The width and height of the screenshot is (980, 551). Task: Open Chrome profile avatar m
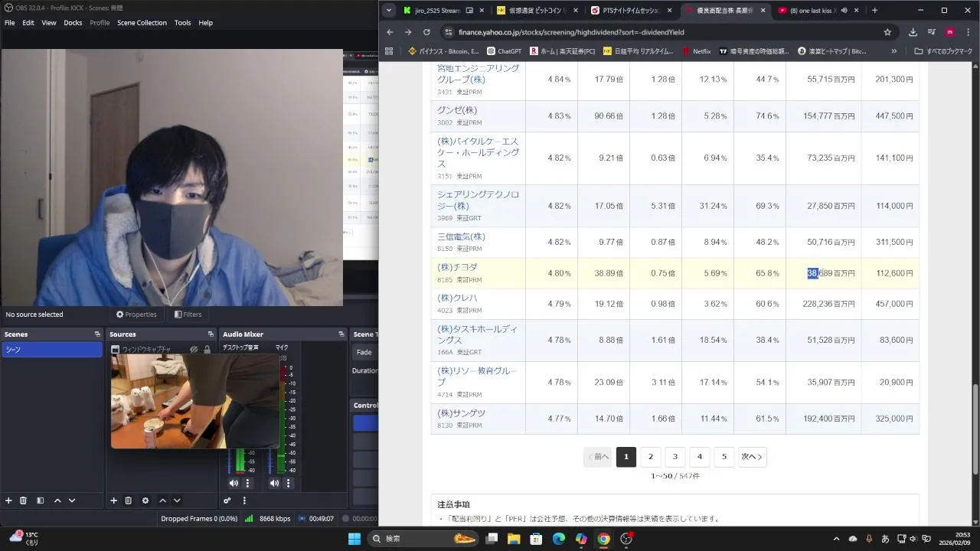tap(950, 32)
